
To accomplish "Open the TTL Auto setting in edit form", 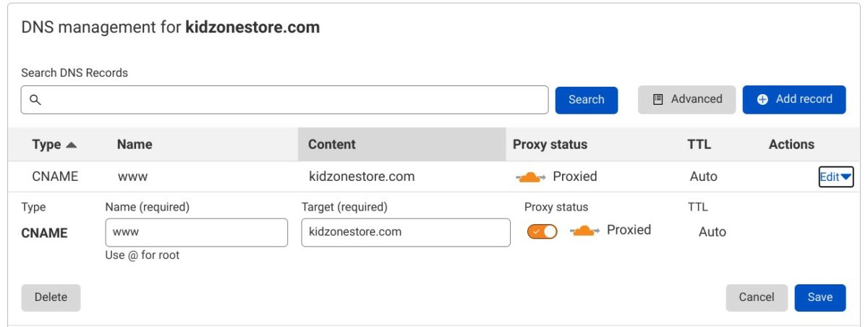I will tap(712, 232).
